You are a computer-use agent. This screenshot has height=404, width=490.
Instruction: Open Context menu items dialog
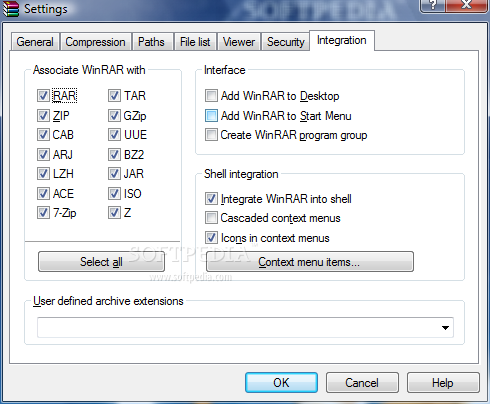(310, 262)
